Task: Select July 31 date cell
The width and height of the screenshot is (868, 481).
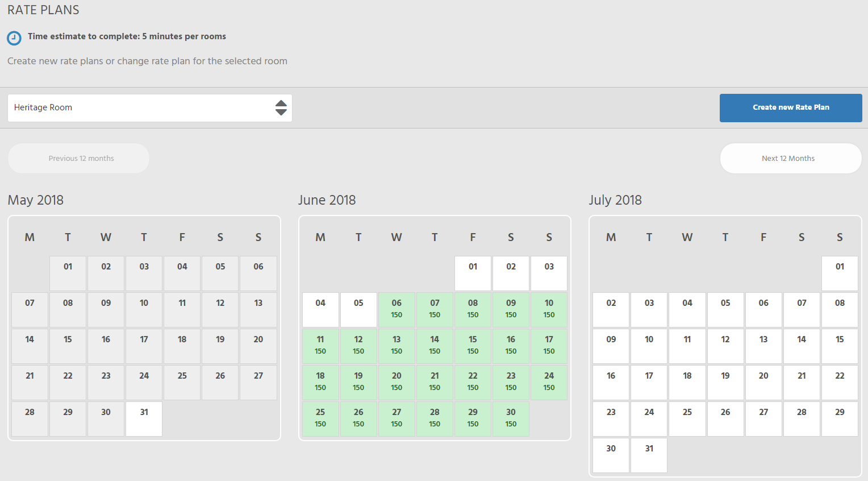Action: pos(649,455)
